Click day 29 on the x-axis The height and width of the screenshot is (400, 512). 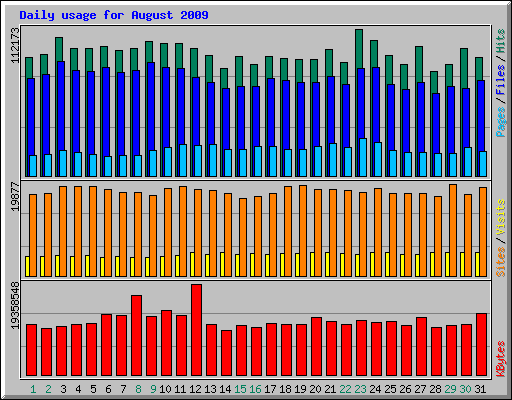450,389
